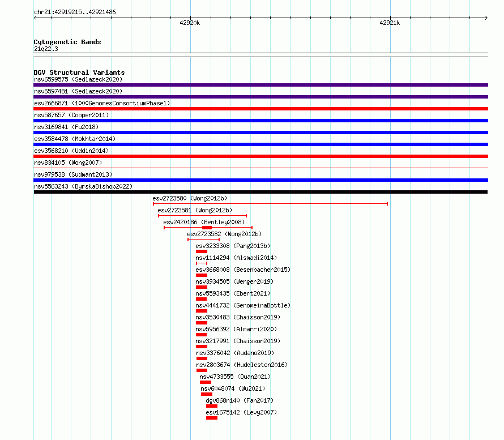Open nsv3376042 (Audano2019) label
Image resolution: width=504 pixels, height=440 pixels.
[x=235, y=353]
